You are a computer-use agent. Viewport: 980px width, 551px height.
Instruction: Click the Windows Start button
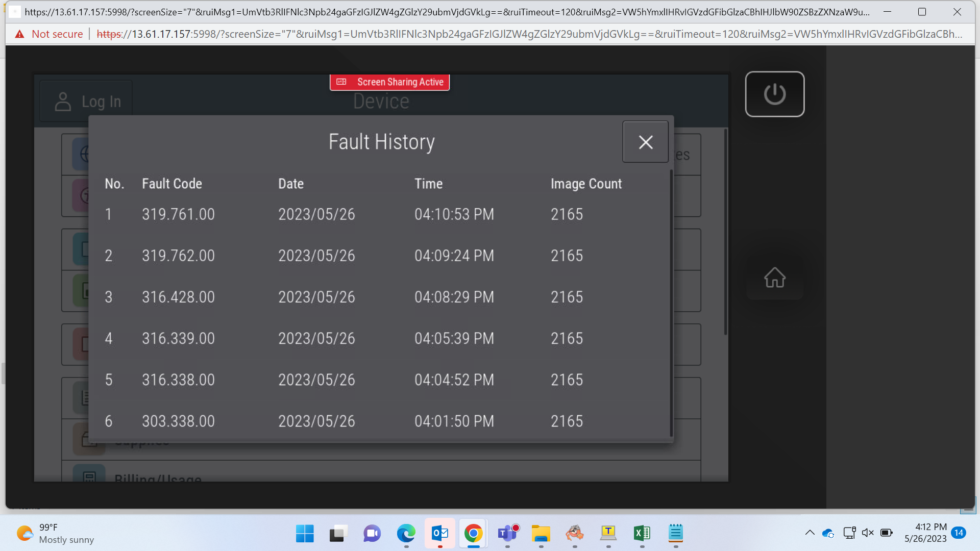point(305,534)
